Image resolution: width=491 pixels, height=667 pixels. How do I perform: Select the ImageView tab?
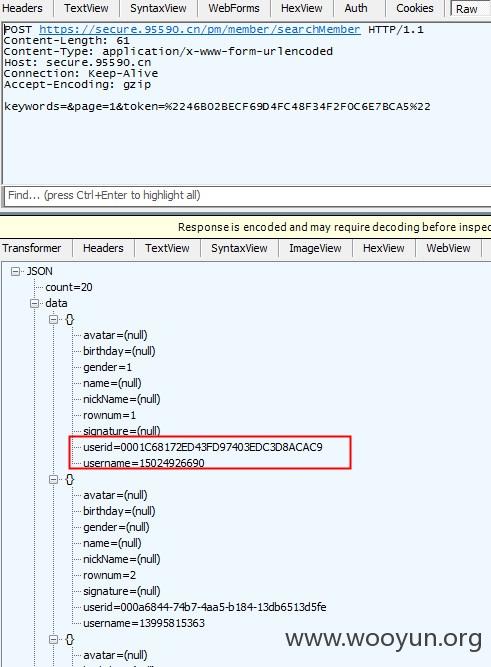315,248
